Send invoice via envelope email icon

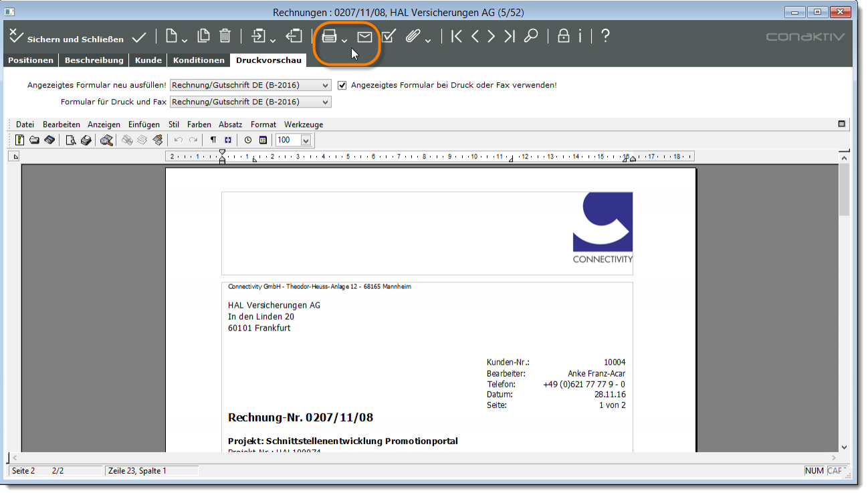pos(364,36)
